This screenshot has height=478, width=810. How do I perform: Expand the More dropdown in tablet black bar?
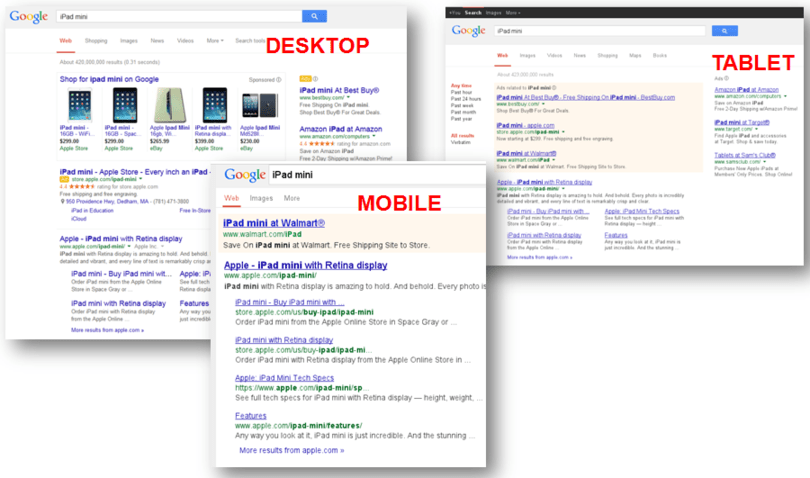[512, 13]
